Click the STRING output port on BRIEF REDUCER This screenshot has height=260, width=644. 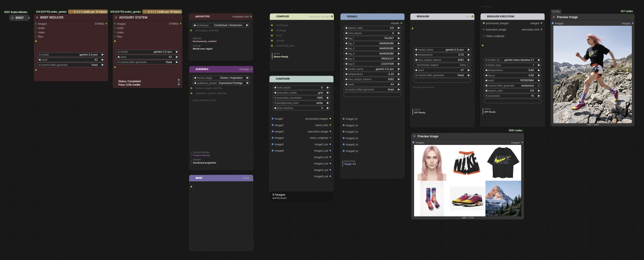(x=106, y=24)
